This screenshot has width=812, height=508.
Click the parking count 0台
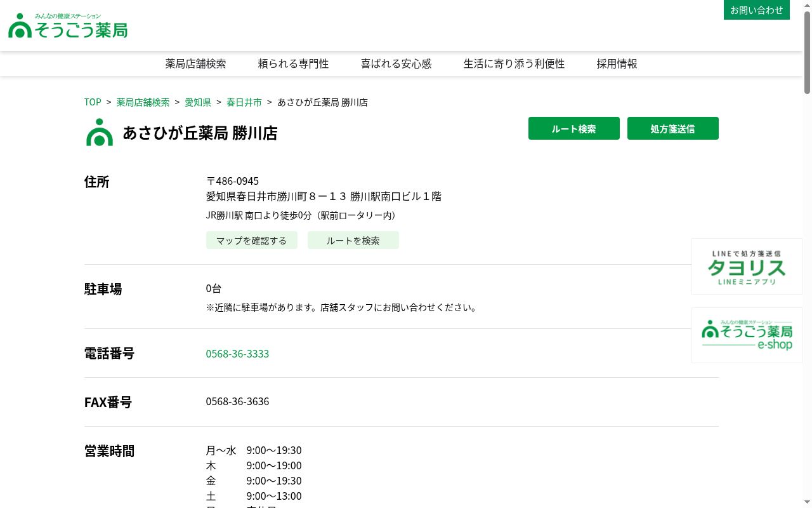[214, 288]
